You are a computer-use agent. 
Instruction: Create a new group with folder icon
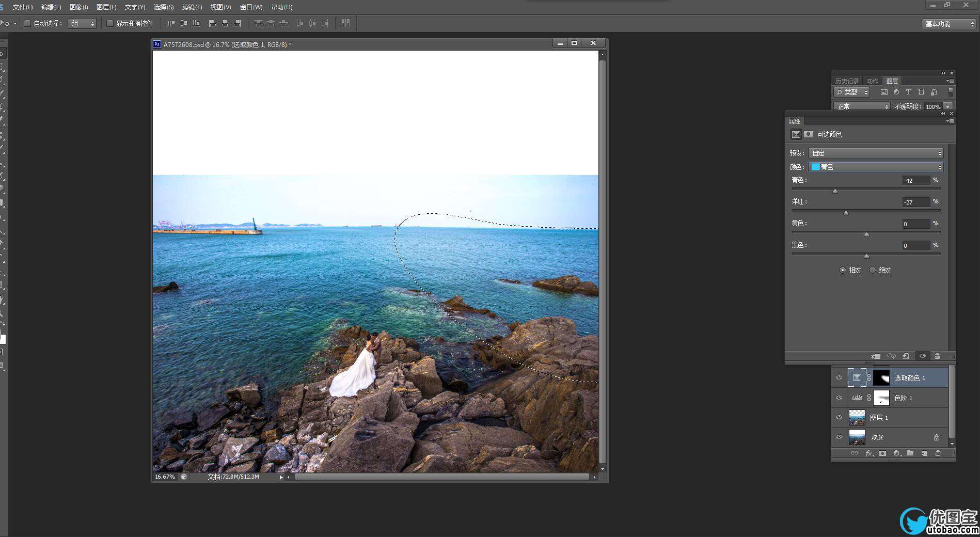click(910, 453)
